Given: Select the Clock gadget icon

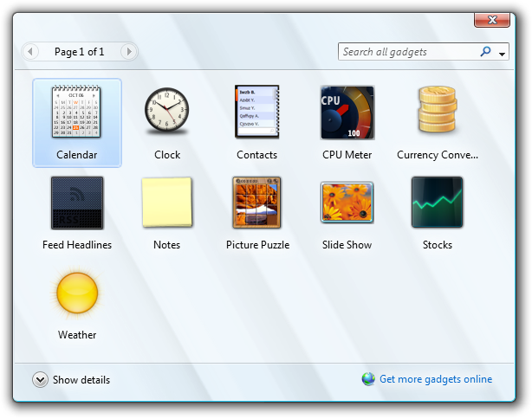Looking at the screenshot, I should pyautogui.click(x=167, y=112).
